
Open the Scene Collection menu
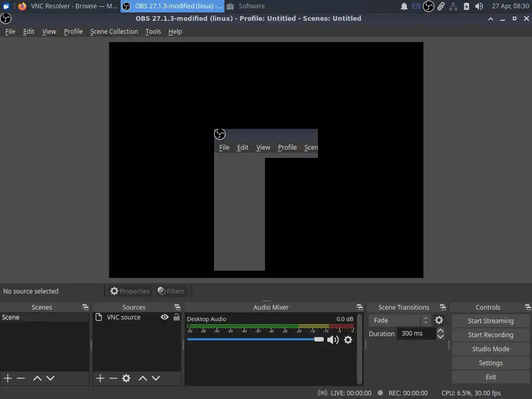click(x=114, y=32)
